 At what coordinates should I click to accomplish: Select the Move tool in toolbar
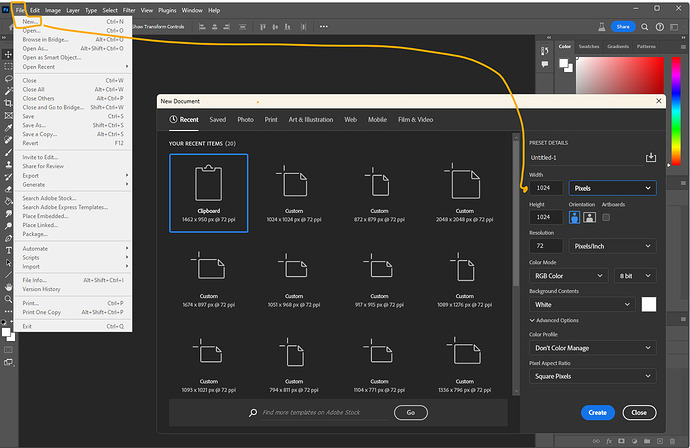coord(8,54)
